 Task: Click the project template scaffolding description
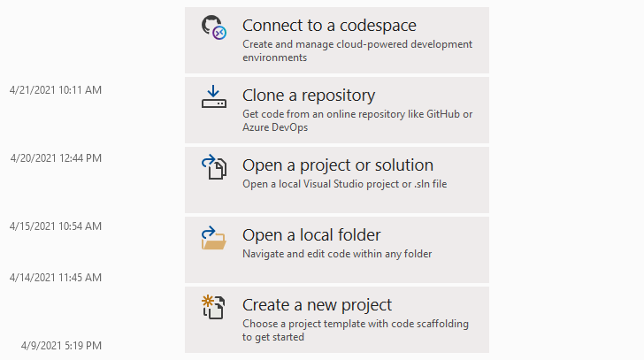pos(356,330)
